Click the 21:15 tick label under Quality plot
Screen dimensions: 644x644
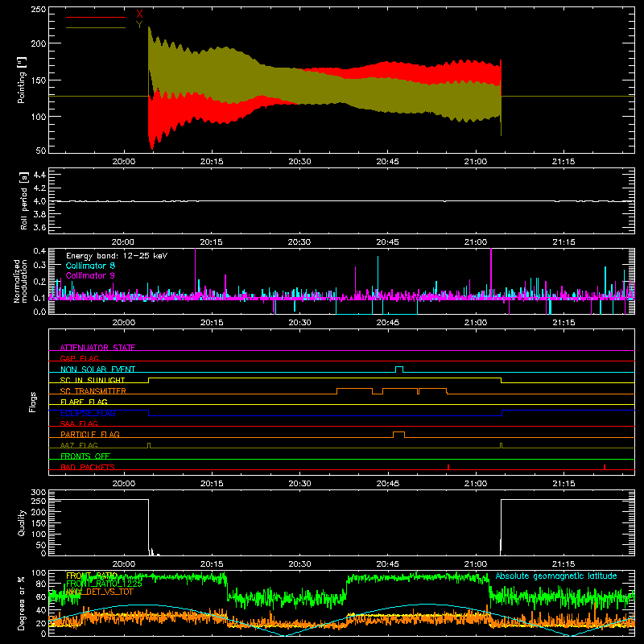coord(563,564)
